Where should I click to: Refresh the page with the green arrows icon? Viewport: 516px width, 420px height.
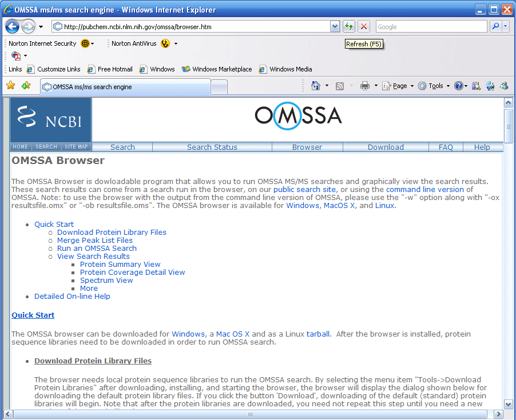[x=349, y=27]
